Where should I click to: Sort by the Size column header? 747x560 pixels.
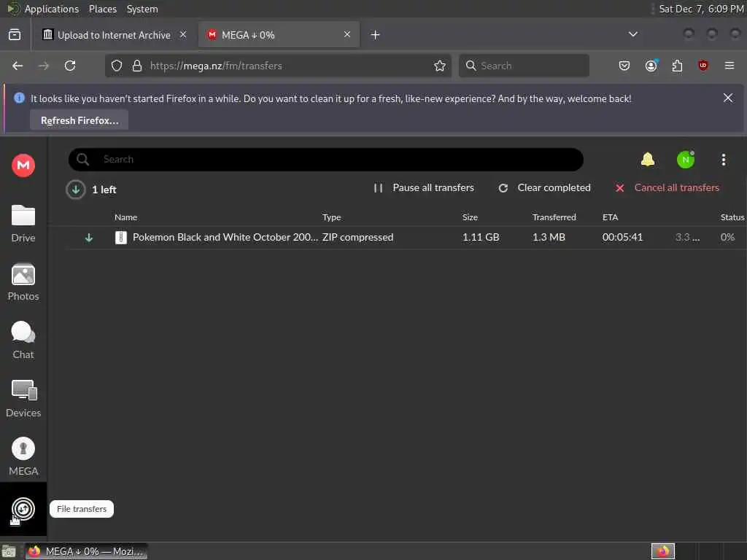[470, 217]
